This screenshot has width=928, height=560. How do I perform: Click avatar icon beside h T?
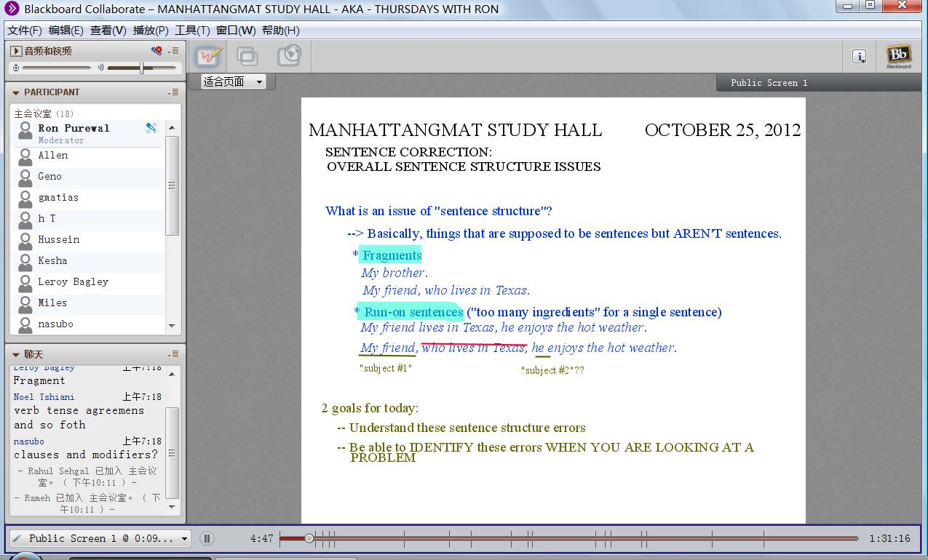click(x=25, y=220)
